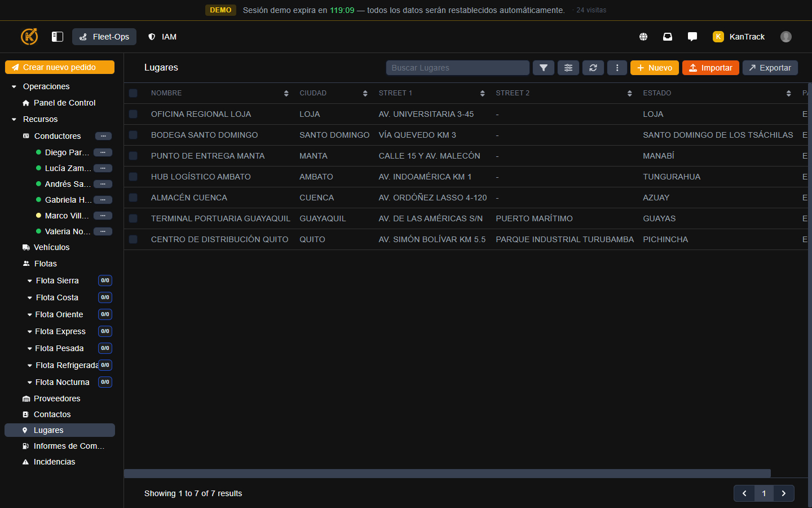Screen dimensions: 812x508
Task: Tick checkbox for ALMACÉN CUENCA row
Action: 133,198
